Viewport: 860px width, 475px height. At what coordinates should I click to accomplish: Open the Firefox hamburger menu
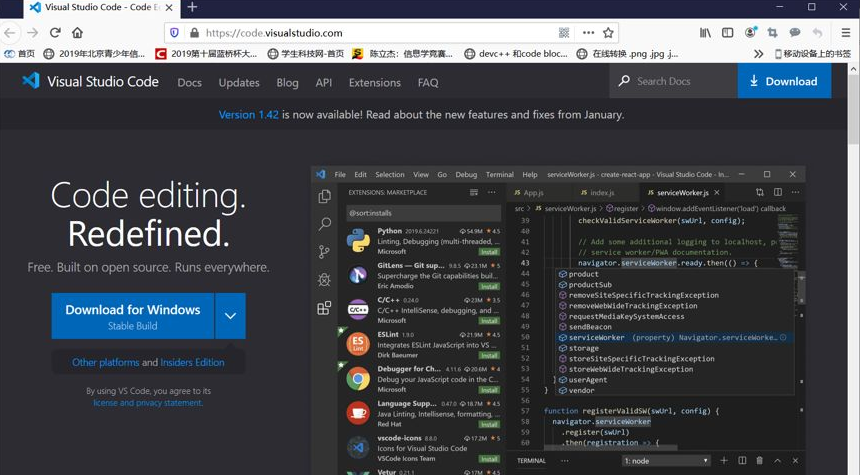point(846,33)
